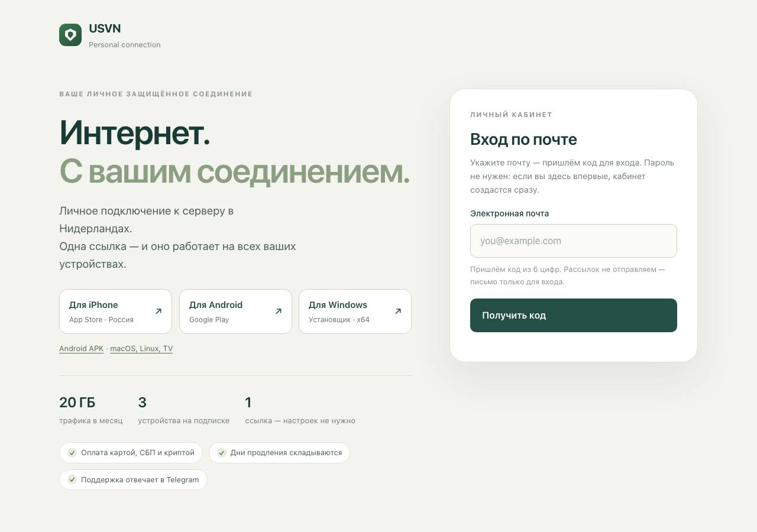Follow the "Android APK" link
This screenshot has height=532, width=757.
click(81, 349)
